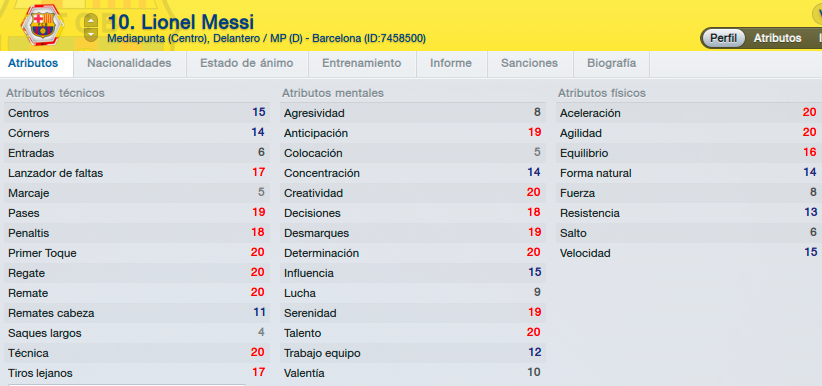822x386 pixels.
Task: Select the Determinación attribute value
Action: click(533, 253)
